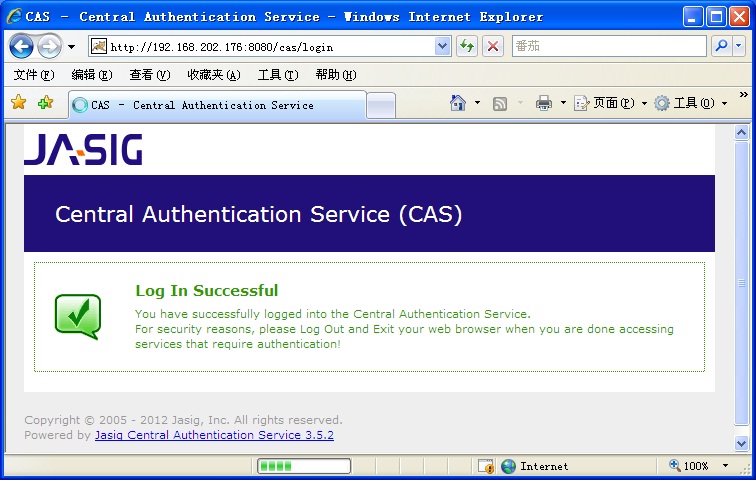Click the Add to Favorites star-plus icon

click(45, 102)
